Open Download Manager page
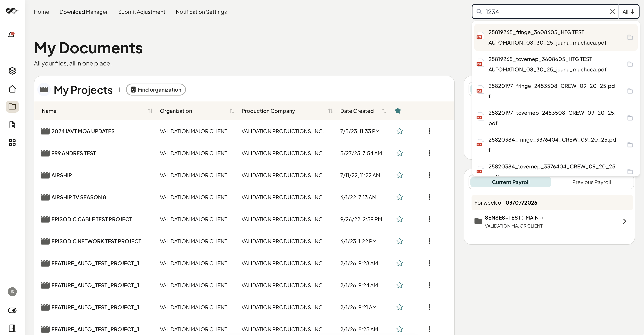Viewport: 644px width, 335px height. tap(84, 12)
